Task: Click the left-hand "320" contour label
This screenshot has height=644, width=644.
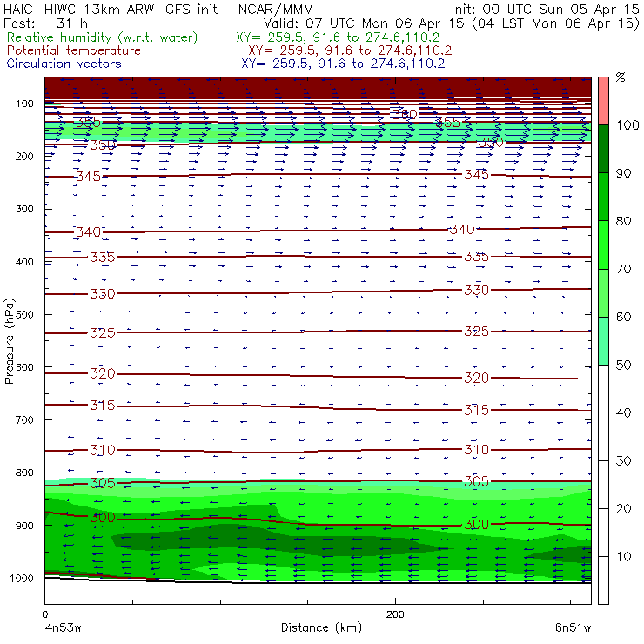Action: pos(103,373)
